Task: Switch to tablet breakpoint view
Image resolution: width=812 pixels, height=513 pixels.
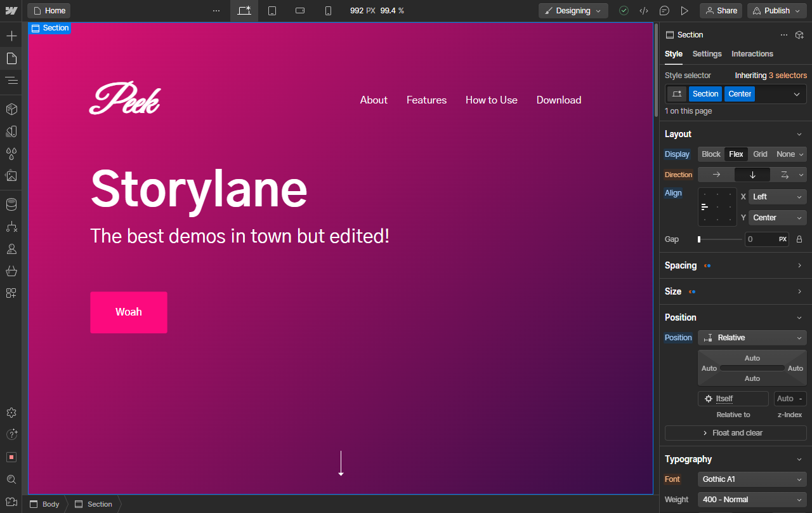Action: point(272,11)
